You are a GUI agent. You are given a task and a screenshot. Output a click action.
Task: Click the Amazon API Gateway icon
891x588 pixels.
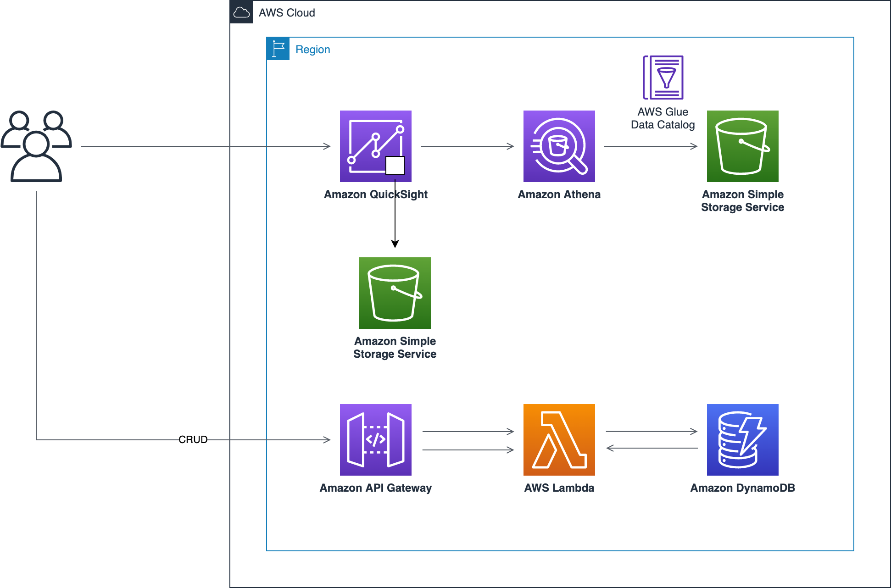[375, 439]
